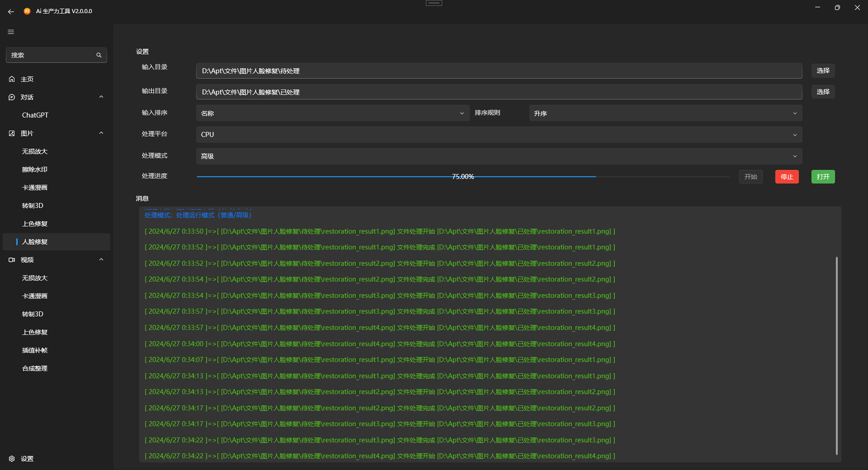Image resolution: width=868 pixels, height=470 pixels.
Task: Go to 主页 via the home icon
Action: click(x=12, y=79)
